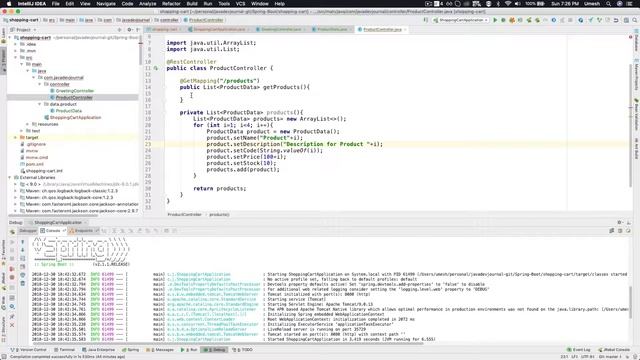Open Project panel settings gear
Viewport: 640px width, 360px height.
[129, 30]
